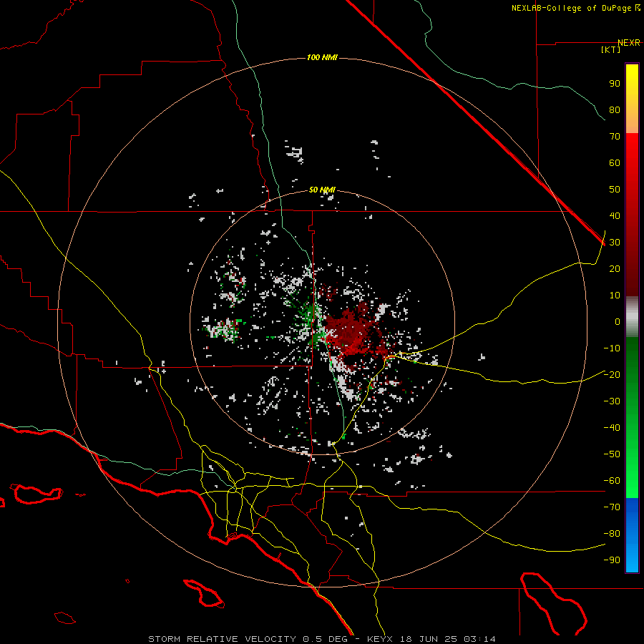Click the 30 value on the velocity scale
This screenshot has width=644, height=644.
point(615,243)
